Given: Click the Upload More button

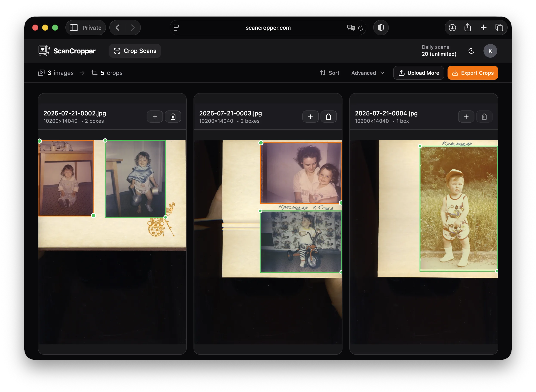Looking at the screenshot, I should [418, 73].
